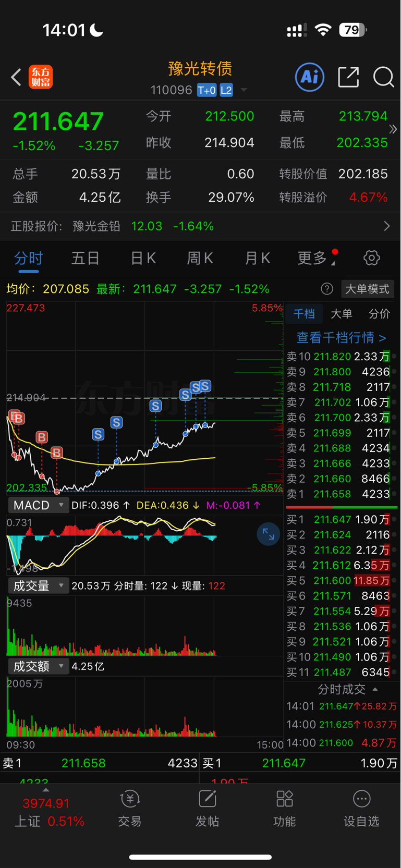Go back with the left arrow icon
The width and height of the screenshot is (401, 868).
16,77
